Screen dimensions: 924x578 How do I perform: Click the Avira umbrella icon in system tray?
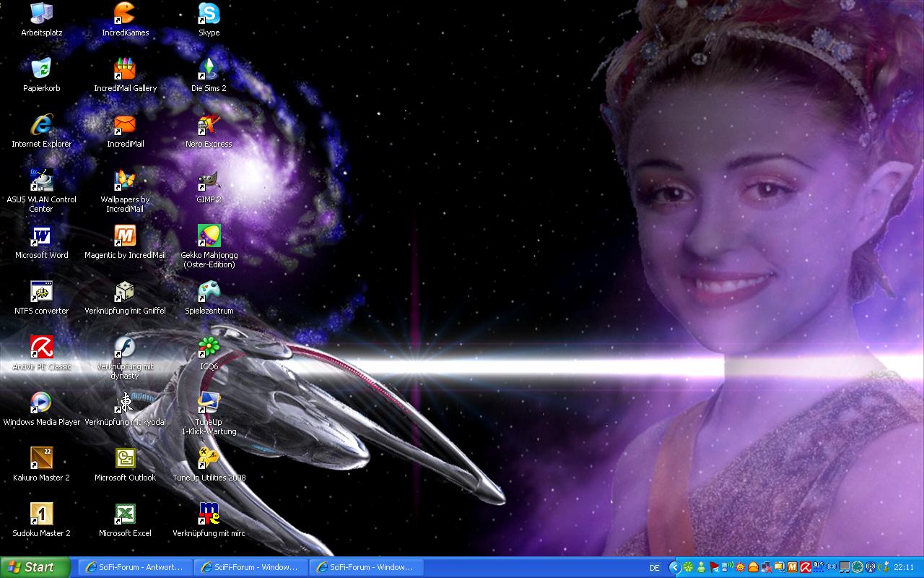coord(805,567)
